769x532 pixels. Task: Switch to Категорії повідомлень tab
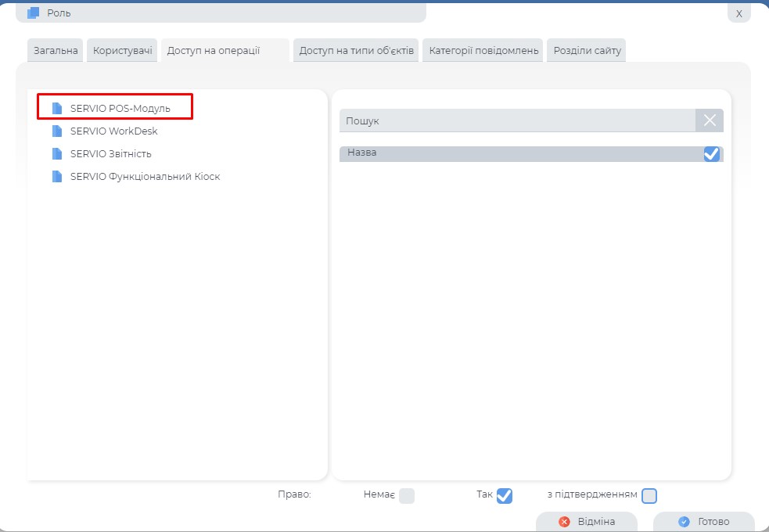483,51
